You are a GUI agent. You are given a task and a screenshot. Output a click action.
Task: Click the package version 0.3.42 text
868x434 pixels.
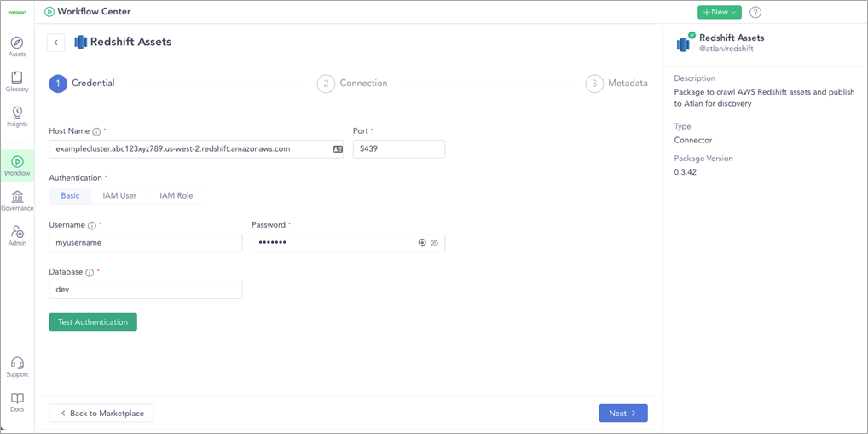[686, 172]
